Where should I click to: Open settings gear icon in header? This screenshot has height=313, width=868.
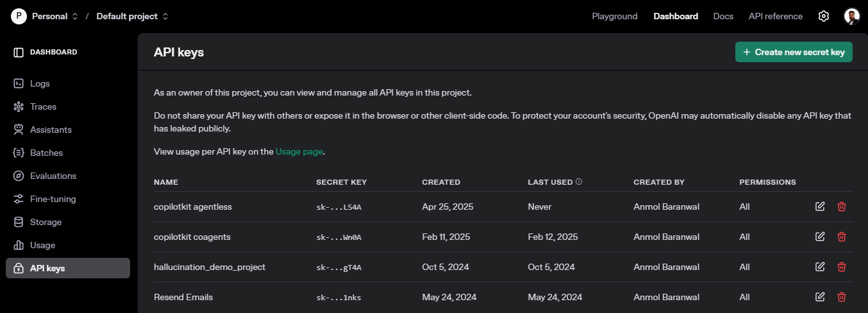point(824,16)
